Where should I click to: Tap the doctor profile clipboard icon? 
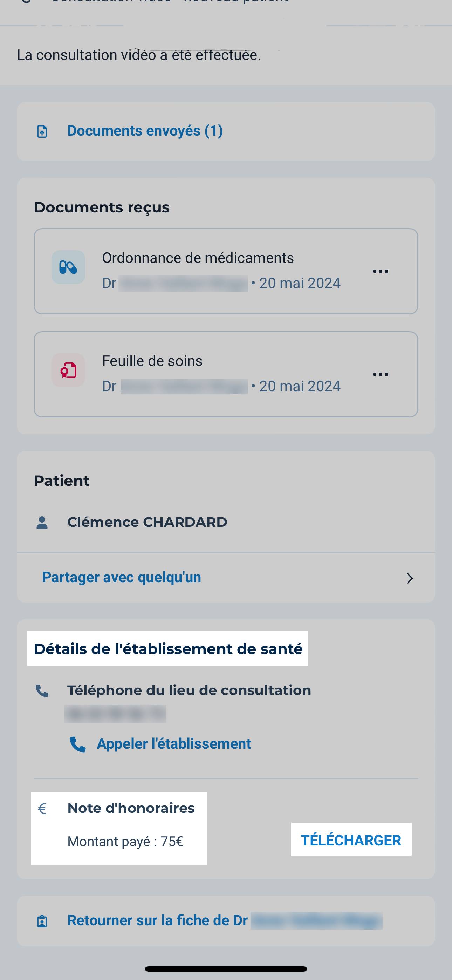[42, 921]
